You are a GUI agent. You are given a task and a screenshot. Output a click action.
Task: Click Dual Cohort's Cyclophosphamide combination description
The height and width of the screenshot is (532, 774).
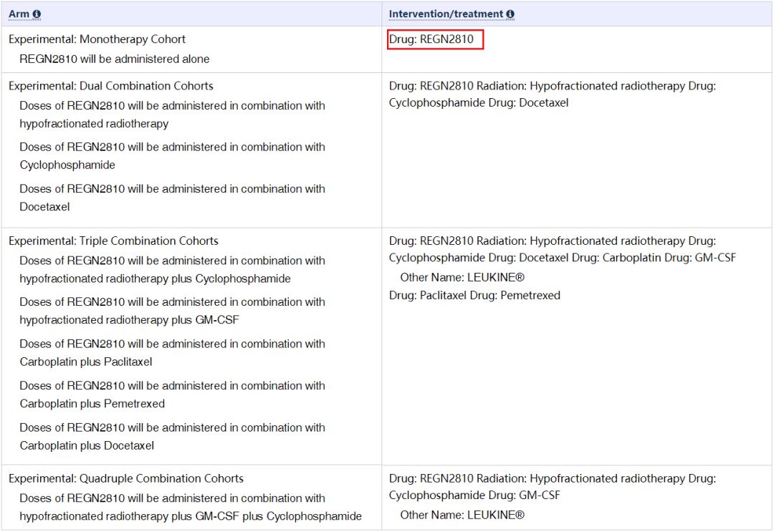172,156
